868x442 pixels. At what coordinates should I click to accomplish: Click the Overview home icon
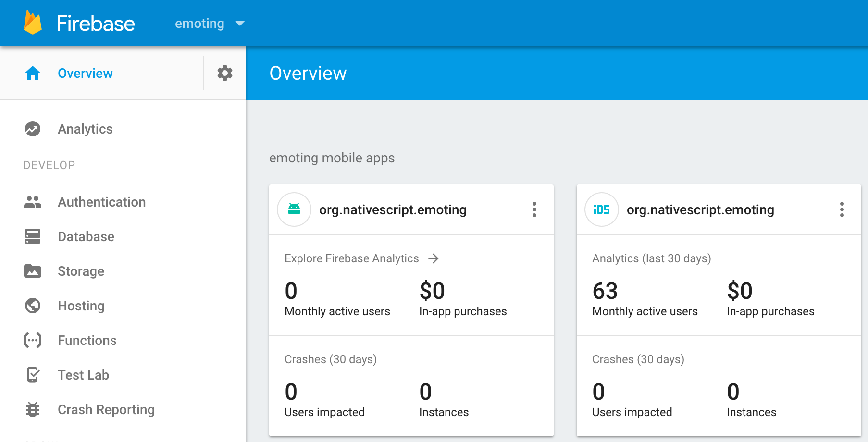[33, 73]
